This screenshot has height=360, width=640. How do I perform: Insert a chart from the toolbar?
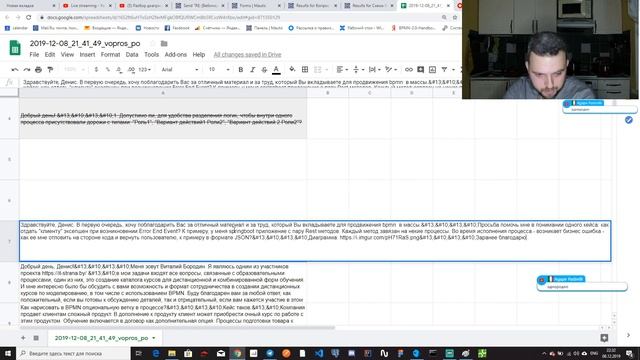pos(432,70)
